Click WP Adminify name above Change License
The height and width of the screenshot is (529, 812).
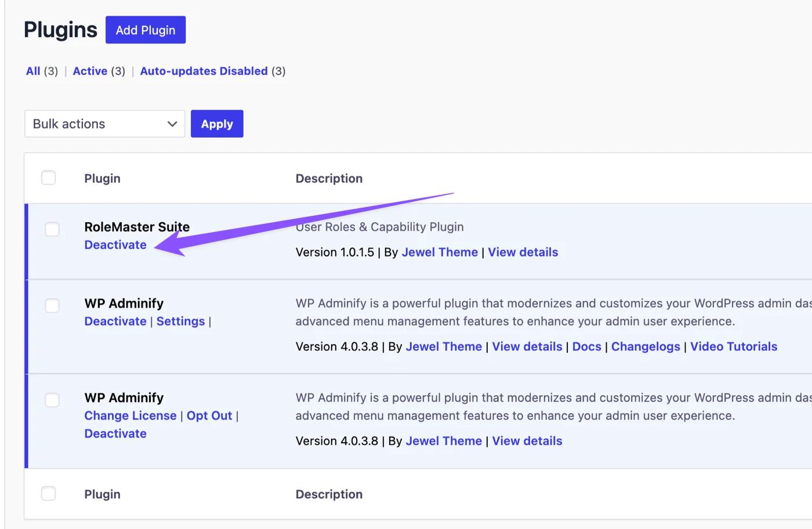click(124, 398)
